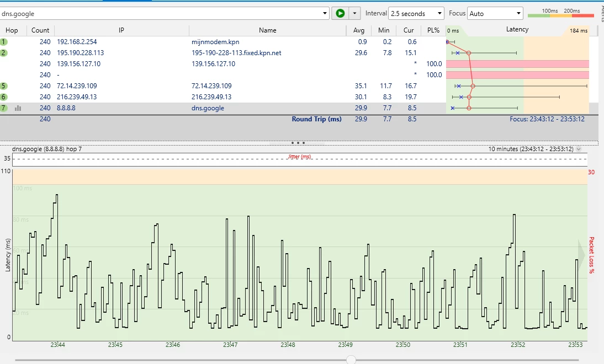Image resolution: width=604 pixels, height=364 pixels.
Task: Open the 10 minutes time range chevron
Action: point(578,149)
